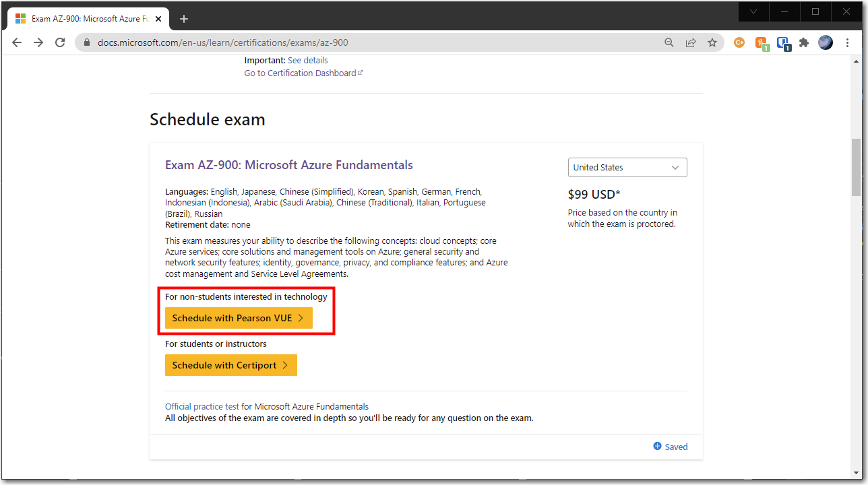Click 'For students or instructors' label
868x485 pixels.
(x=216, y=344)
